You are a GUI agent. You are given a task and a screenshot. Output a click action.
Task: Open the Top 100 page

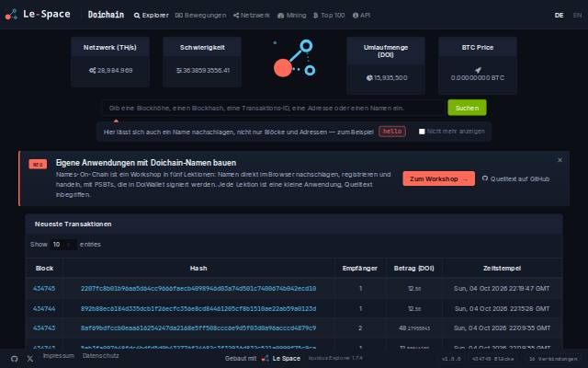point(329,15)
